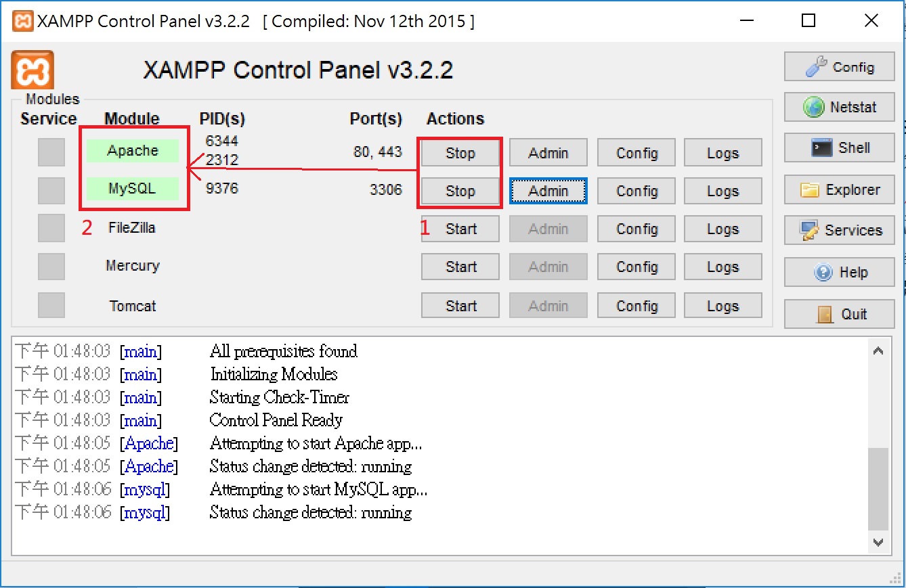Start the FileZilla module
This screenshot has height=588, width=906.
coord(460,229)
